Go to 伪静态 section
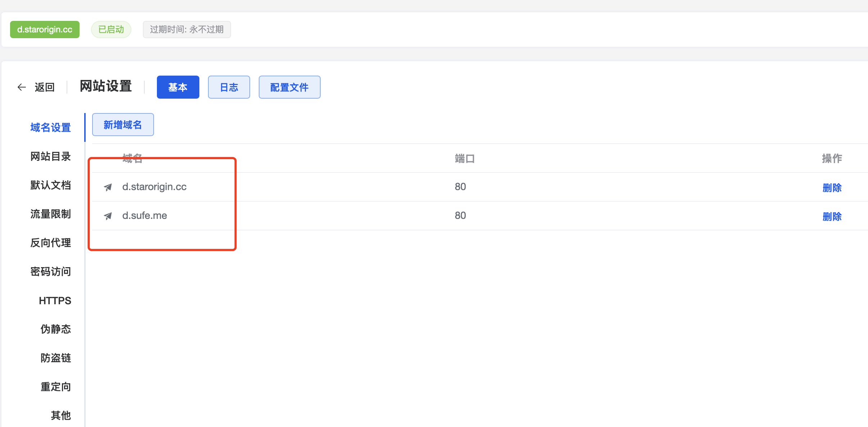 55,329
